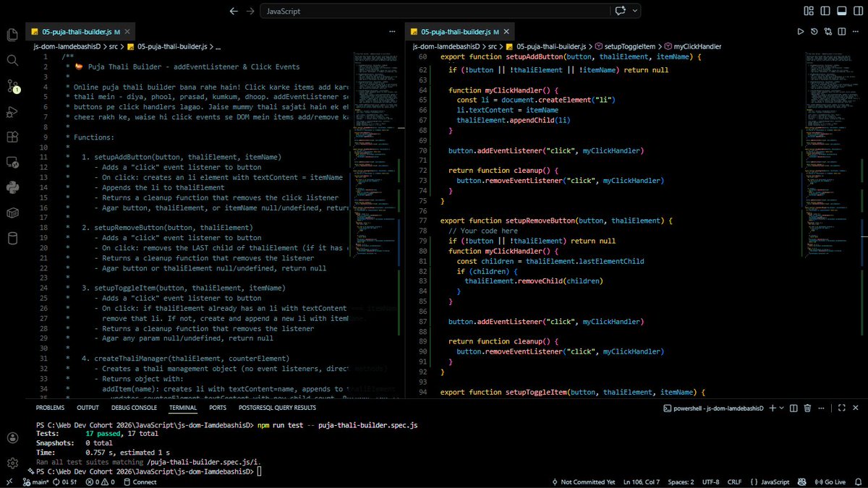
Task: Close the right 05-puja-thali-builder.js tab
Action: tap(506, 32)
